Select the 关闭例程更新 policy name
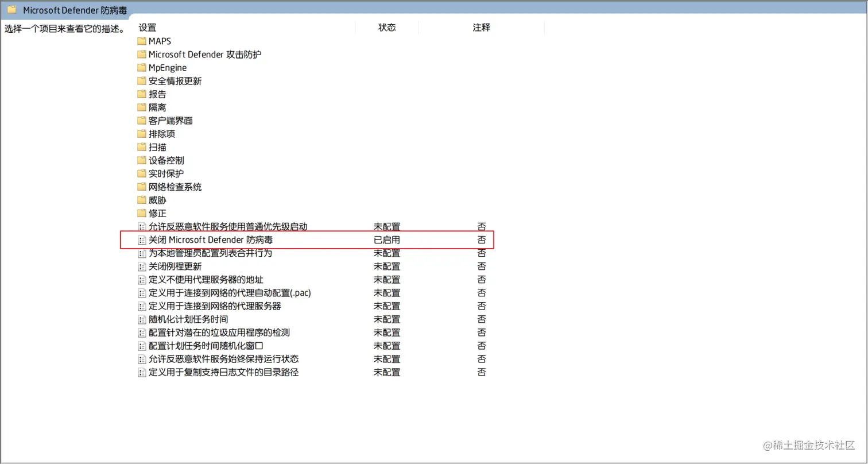868x464 pixels. click(x=175, y=266)
